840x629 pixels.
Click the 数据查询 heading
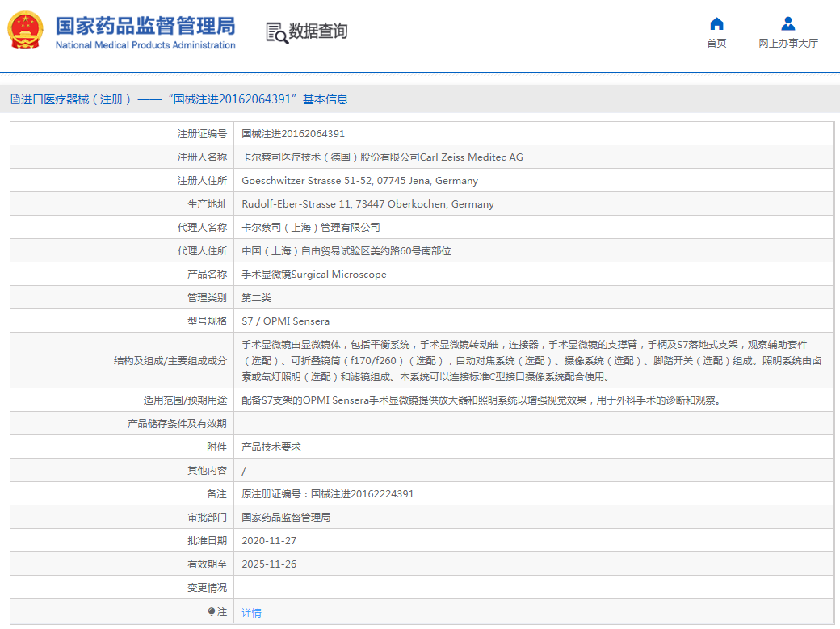tap(318, 31)
